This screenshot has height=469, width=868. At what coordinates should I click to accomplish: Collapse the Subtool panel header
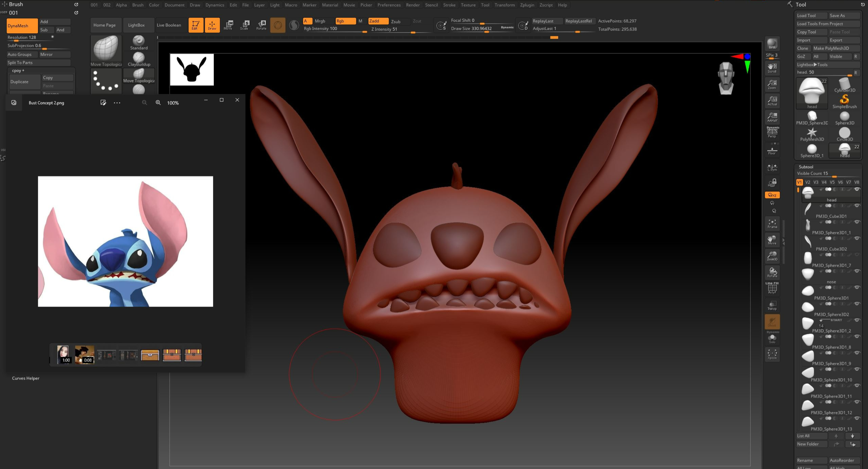pos(806,167)
